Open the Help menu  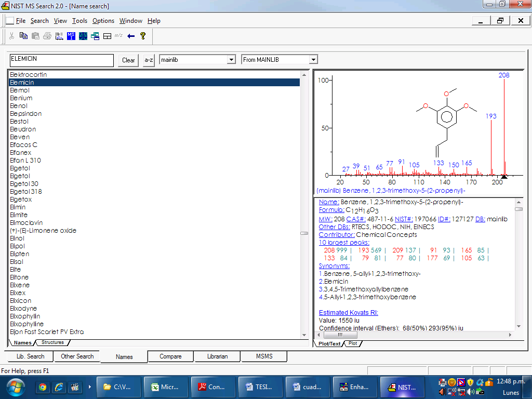click(154, 21)
